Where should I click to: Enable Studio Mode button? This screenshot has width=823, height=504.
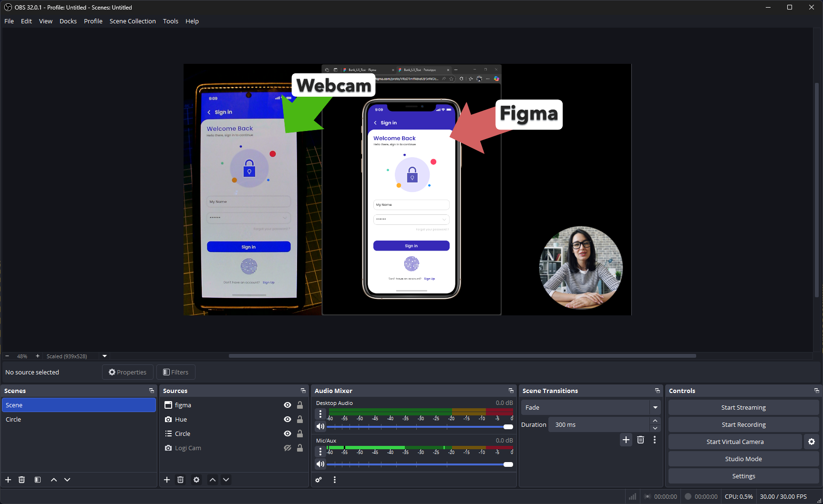(743, 459)
